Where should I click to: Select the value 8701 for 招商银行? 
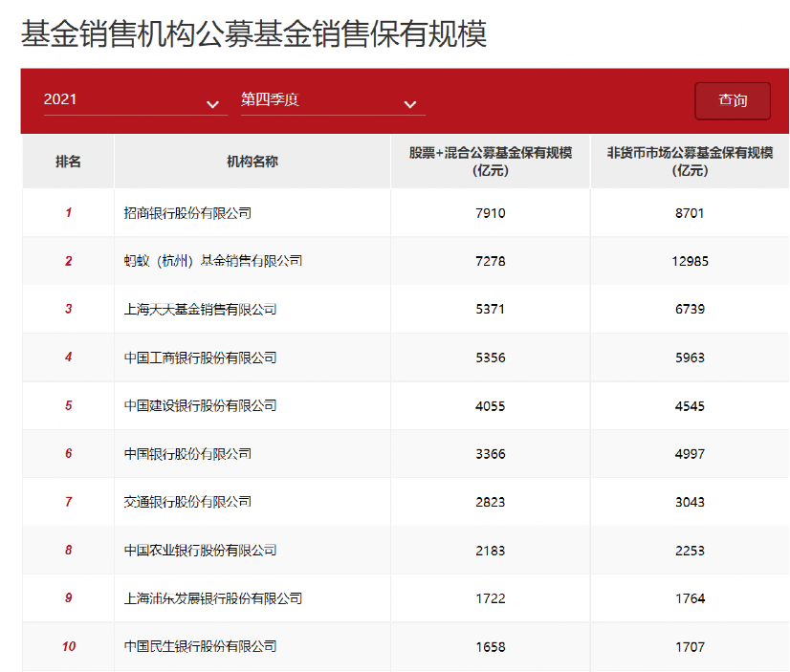(x=690, y=213)
